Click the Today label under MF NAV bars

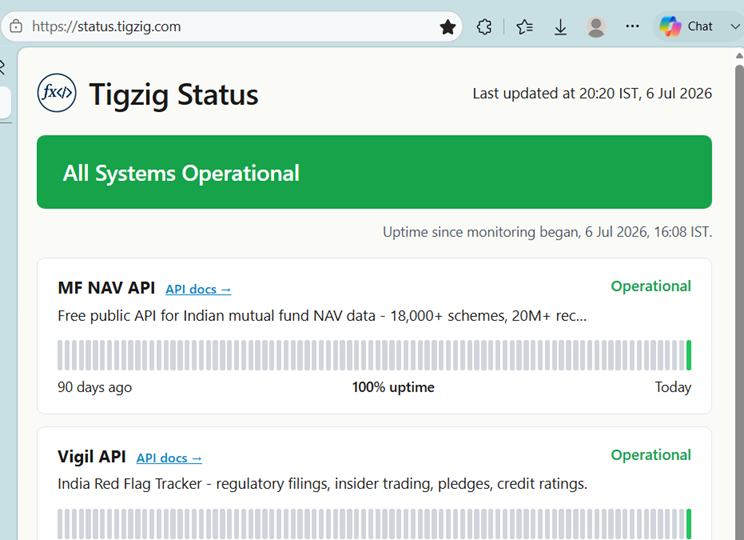673,387
